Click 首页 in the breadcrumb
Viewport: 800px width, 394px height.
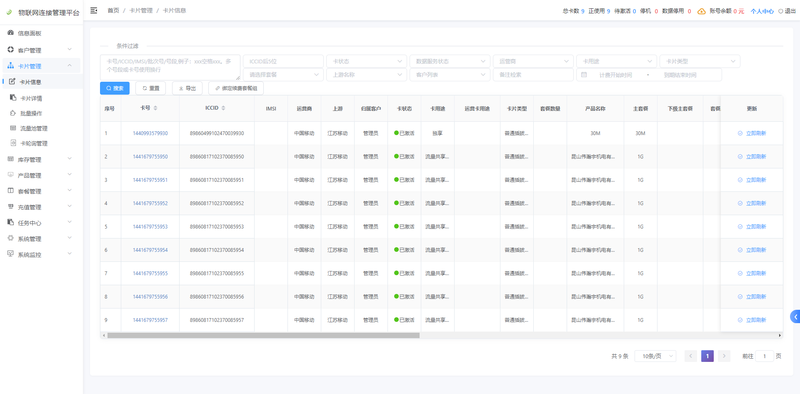(x=113, y=11)
